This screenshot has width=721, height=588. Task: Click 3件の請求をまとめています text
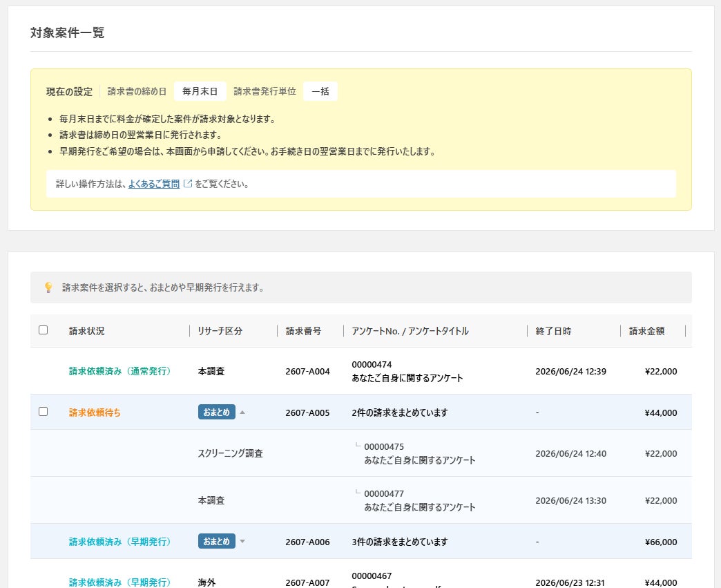[x=400, y=542]
